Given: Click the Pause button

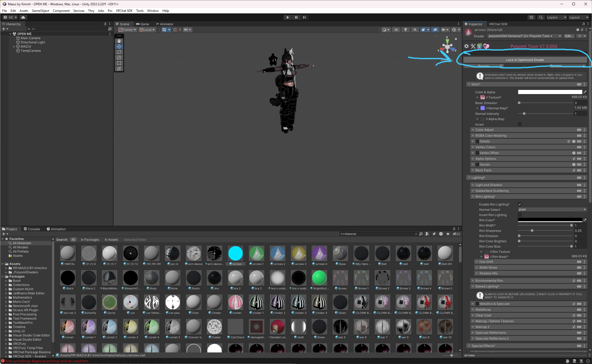Looking at the screenshot, I should click(x=296, y=17).
